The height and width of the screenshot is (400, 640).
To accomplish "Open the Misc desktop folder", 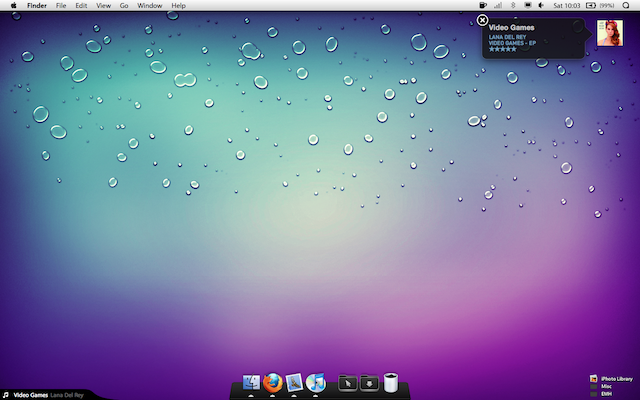I will tap(601, 386).
